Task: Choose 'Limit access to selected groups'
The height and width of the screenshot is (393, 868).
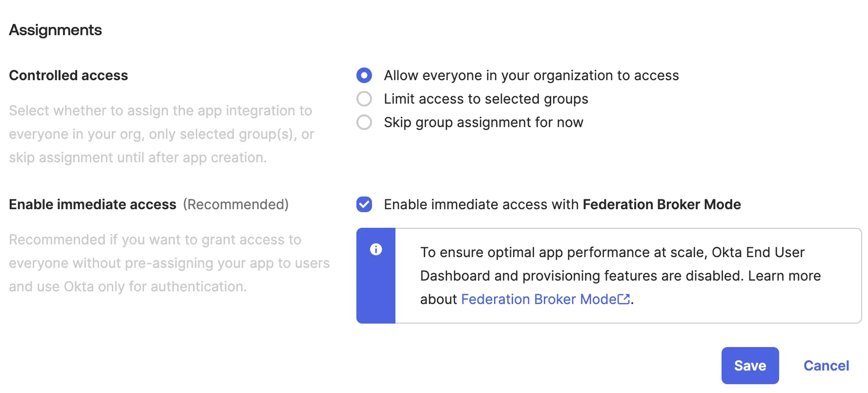Action: click(486, 99)
